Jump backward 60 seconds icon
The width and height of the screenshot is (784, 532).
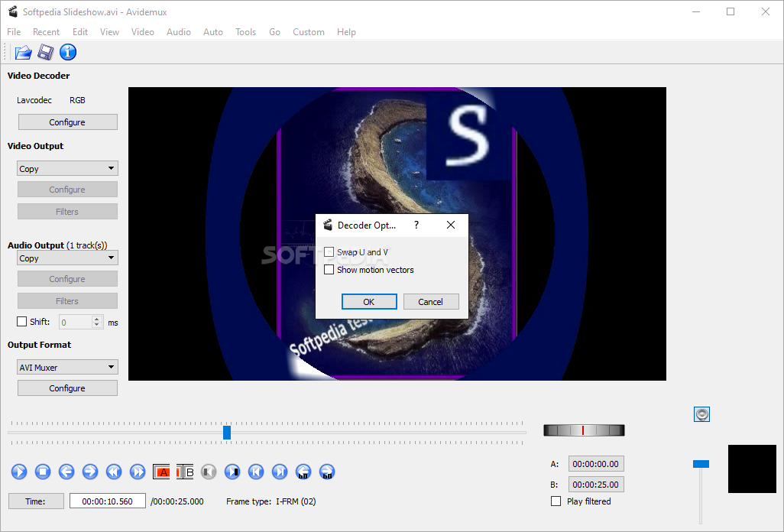(x=303, y=472)
